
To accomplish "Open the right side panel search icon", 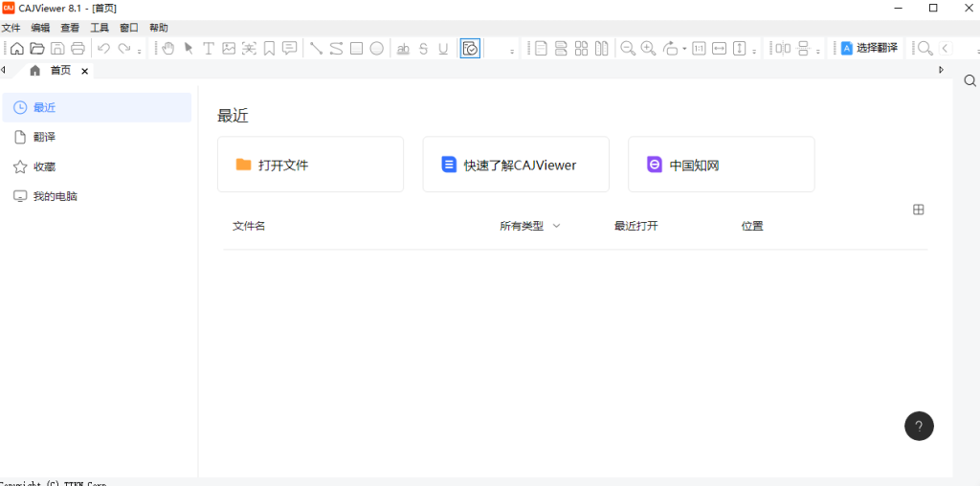I will tap(970, 80).
